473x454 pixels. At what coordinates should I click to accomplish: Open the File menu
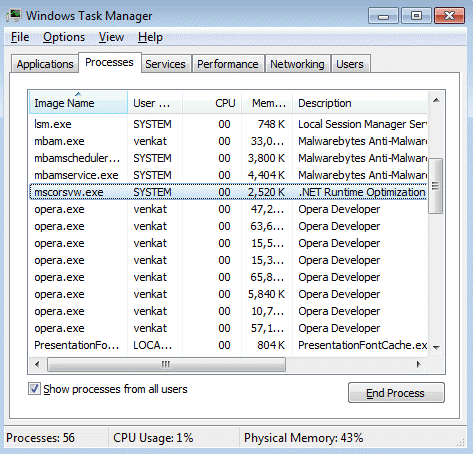[20, 37]
